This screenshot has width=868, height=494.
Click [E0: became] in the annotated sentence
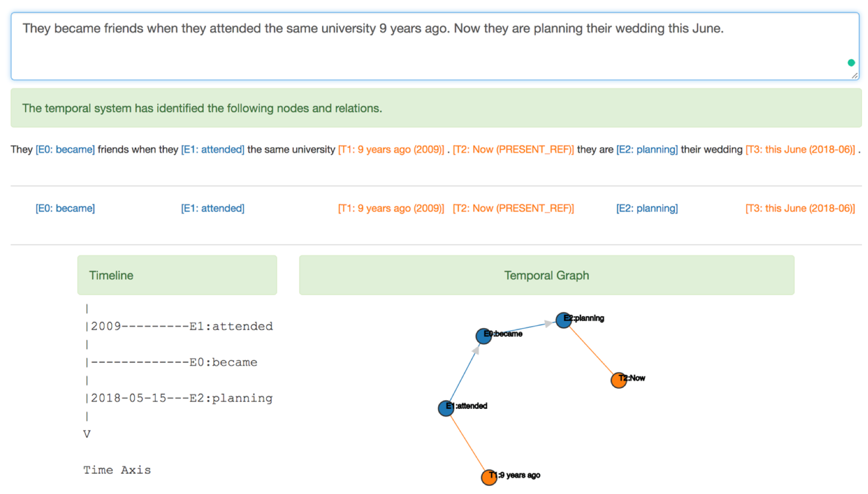click(65, 150)
